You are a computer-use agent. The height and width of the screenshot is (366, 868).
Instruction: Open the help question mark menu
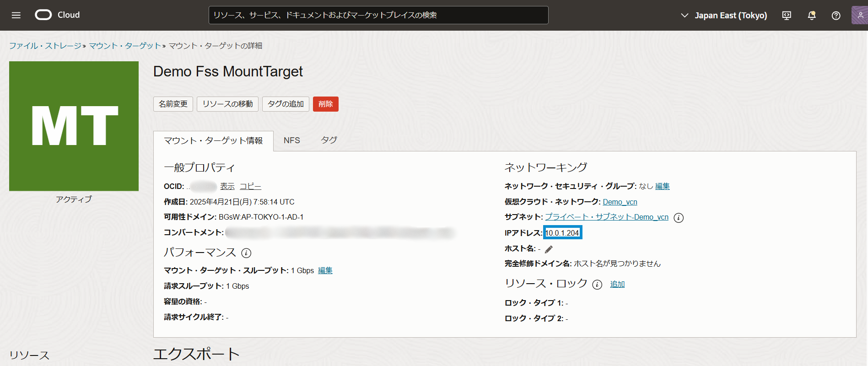[836, 16]
